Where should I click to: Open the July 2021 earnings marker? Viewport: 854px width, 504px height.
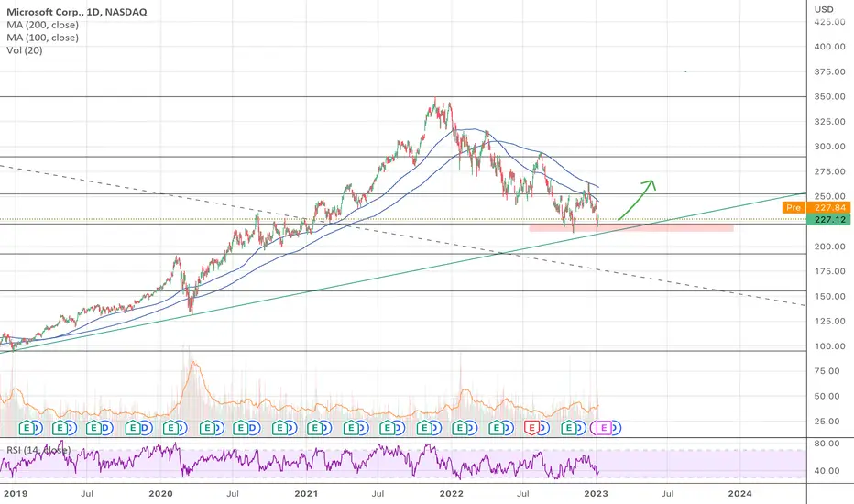click(x=388, y=428)
